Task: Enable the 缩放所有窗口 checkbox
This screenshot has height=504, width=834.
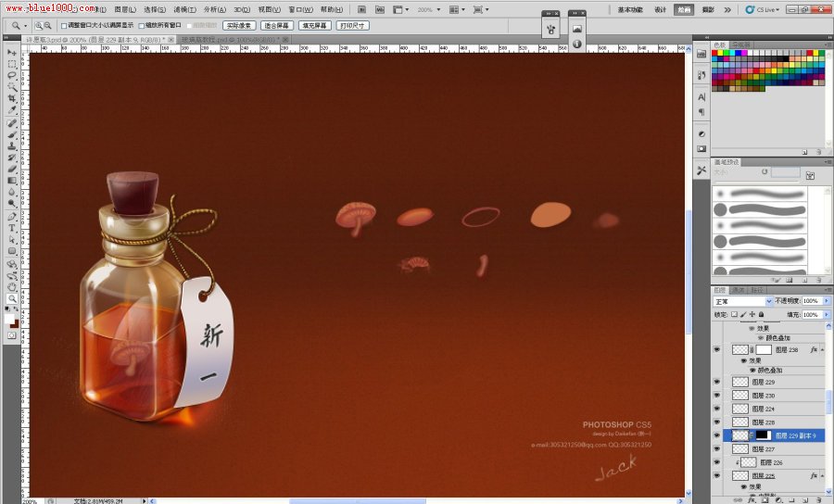Action: [140, 26]
